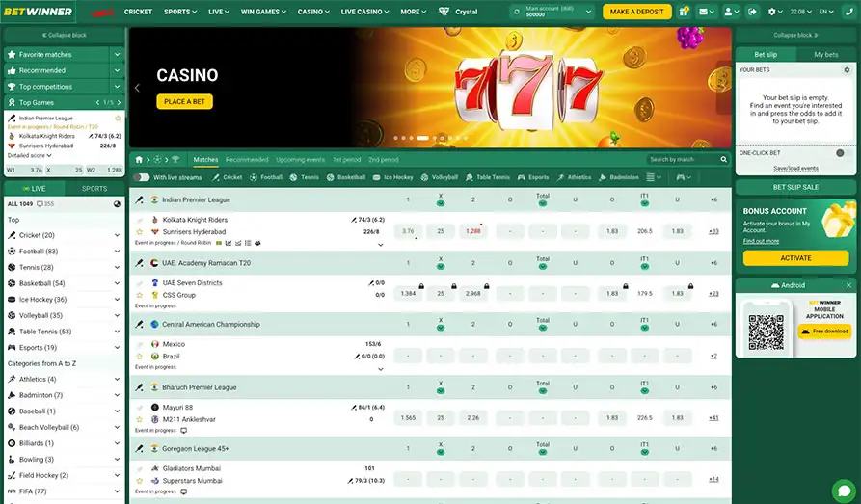Open bet slip settings gear
The width and height of the screenshot is (861, 504).
tap(847, 70)
